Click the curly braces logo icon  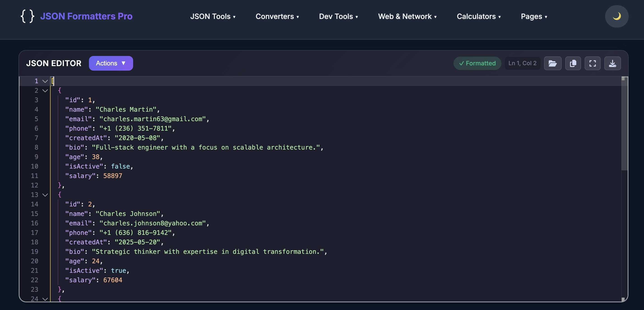(x=28, y=16)
